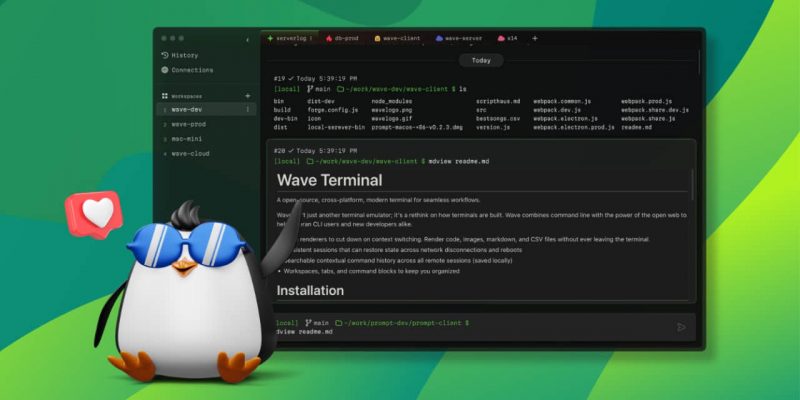Switch to the serverlog tab
Viewport: 800px width, 400px height.
(x=289, y=38)
